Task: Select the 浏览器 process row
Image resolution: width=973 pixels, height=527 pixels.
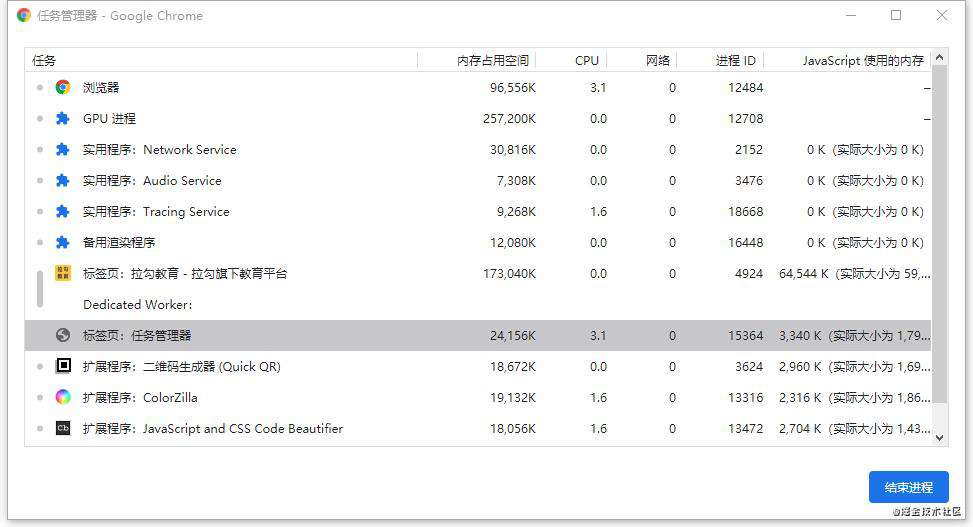Action: [478, 88]
